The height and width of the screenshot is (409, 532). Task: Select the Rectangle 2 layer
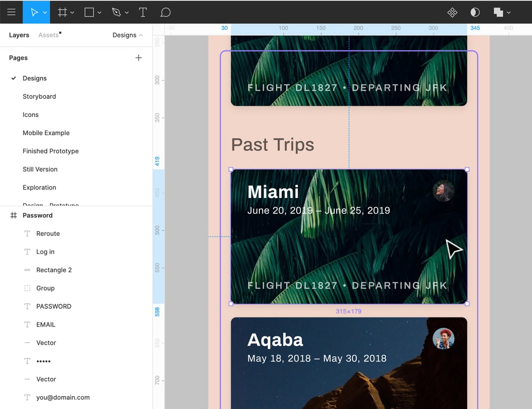54,270
